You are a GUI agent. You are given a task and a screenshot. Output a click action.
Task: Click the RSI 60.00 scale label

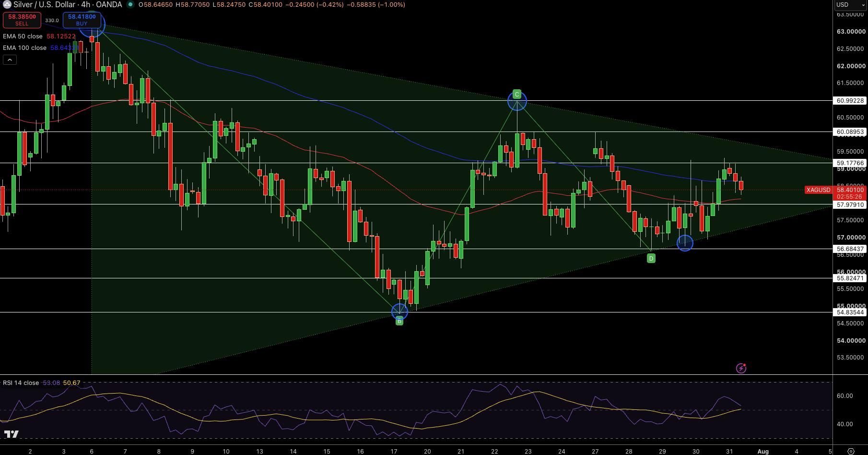click(x=845, y=396)
